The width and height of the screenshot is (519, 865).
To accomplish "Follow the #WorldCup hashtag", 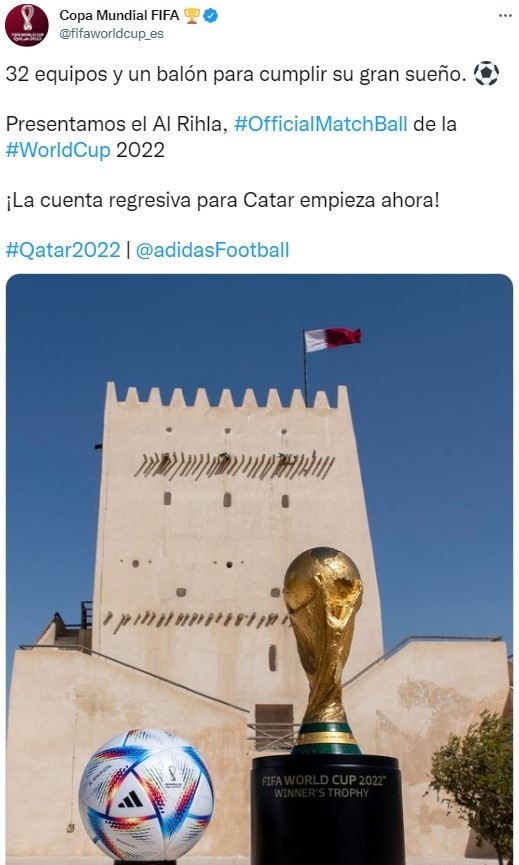I will coord(58,149).
